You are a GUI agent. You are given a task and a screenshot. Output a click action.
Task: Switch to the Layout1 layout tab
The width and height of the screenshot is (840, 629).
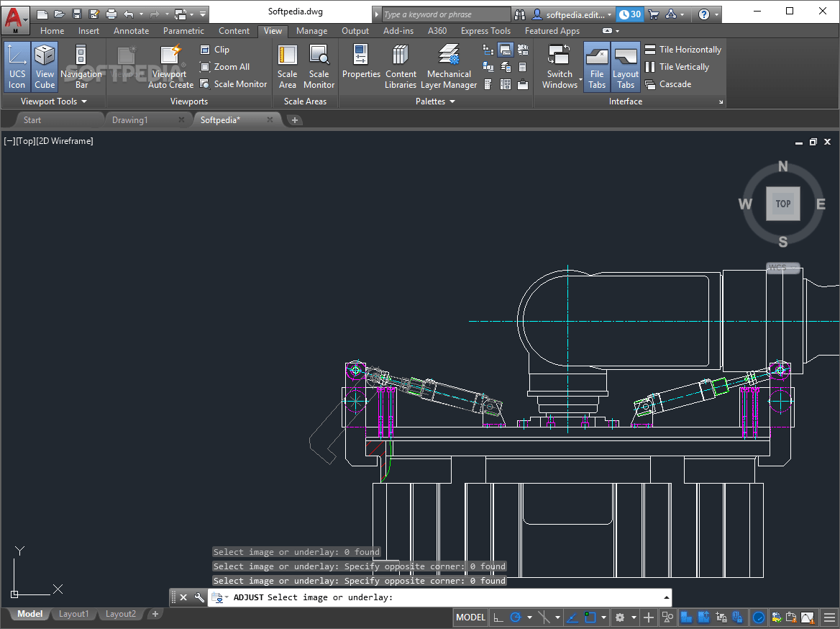tap(73, 614)
